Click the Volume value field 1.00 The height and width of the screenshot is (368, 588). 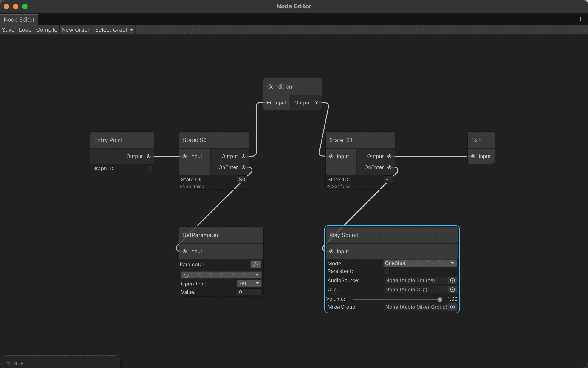point(452,299)
